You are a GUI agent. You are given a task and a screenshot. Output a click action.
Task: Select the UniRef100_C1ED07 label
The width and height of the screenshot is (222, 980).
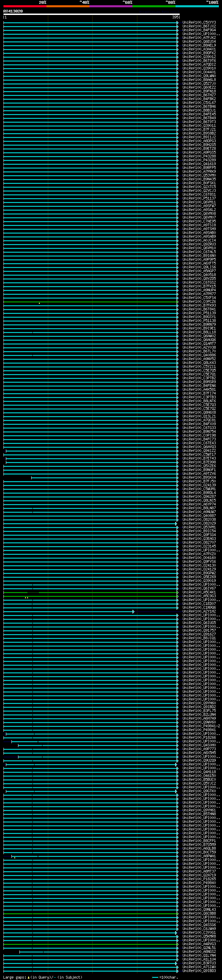pos(199,604)
